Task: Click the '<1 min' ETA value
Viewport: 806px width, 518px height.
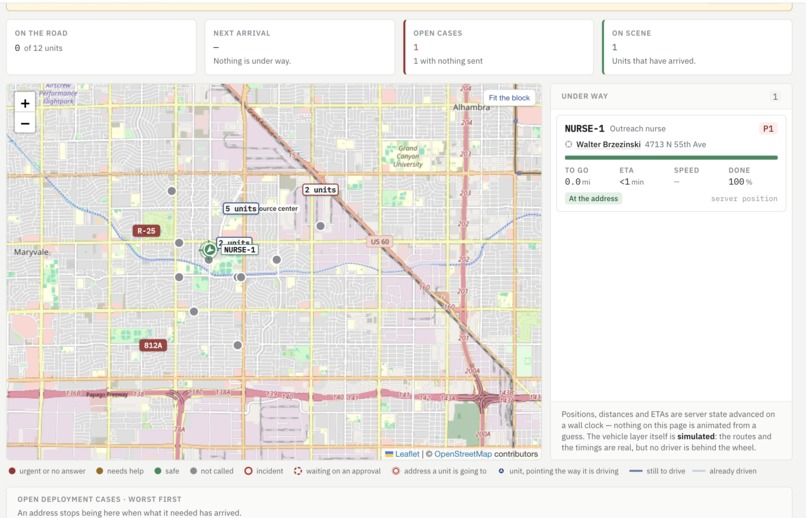Action: tap(631, 182)
